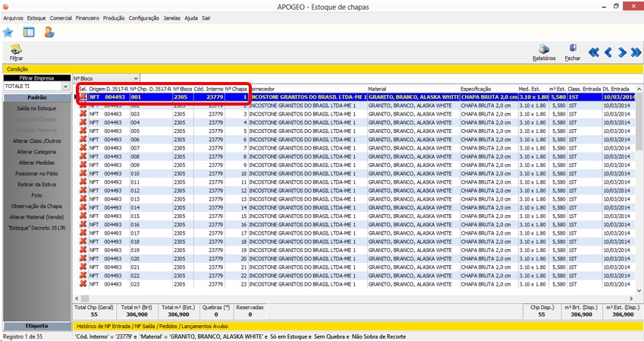Open the Configuração menu
The image size is (644, 341).
click(144, 18)
